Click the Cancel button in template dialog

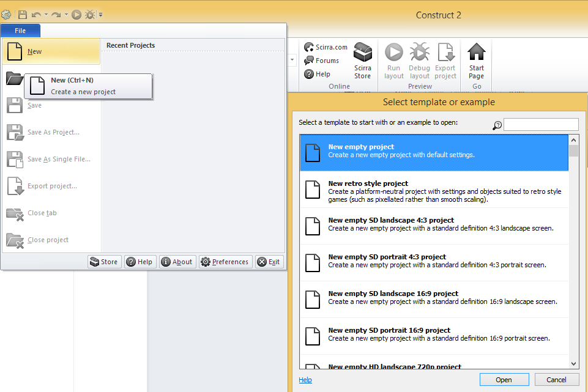[x=556, y=380]
